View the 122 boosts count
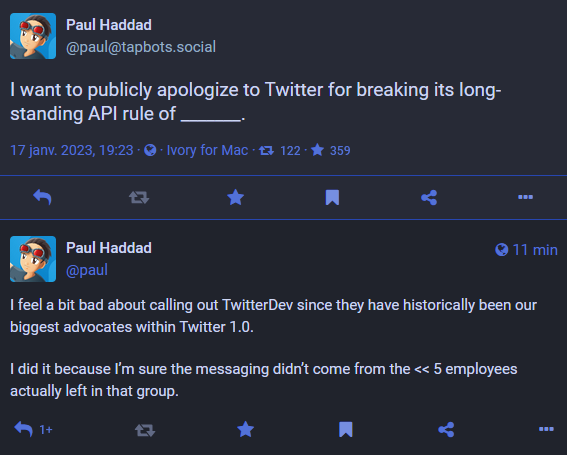The width and height of the screenshot is (567, 455). (280, 150)
